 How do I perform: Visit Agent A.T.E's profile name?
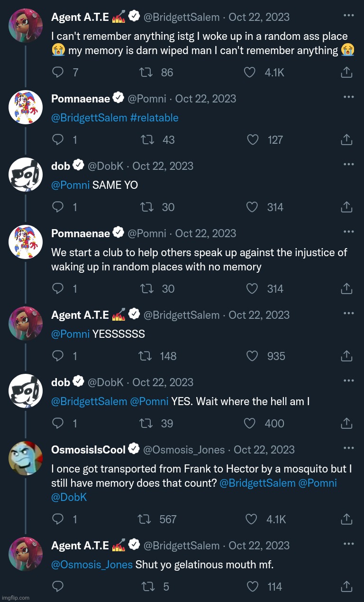point(80,17)
